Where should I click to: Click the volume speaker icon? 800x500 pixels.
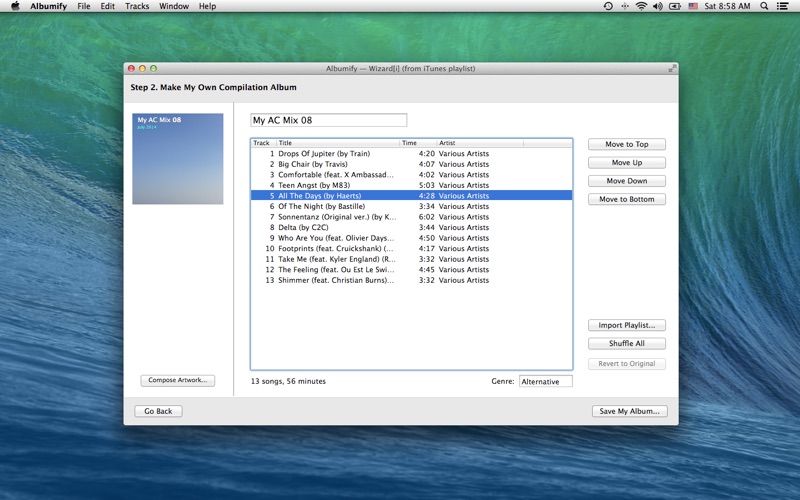(658, 6)
